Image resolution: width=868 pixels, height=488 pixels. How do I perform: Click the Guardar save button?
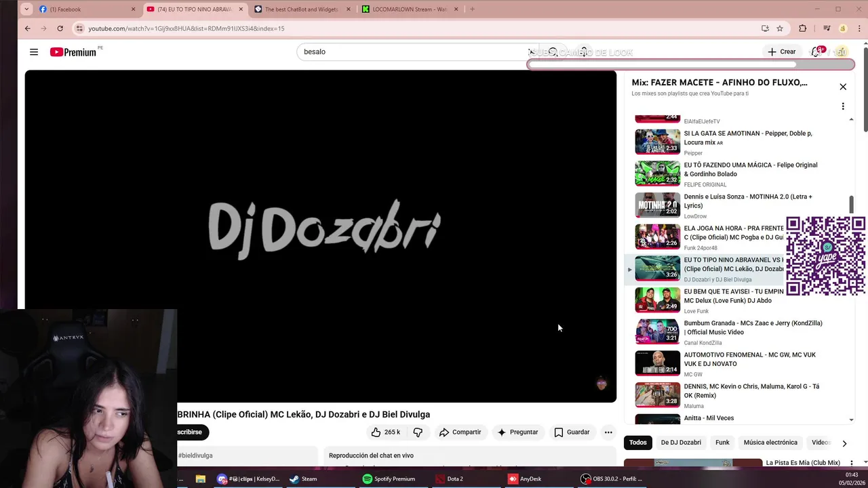tap(572, 432)
